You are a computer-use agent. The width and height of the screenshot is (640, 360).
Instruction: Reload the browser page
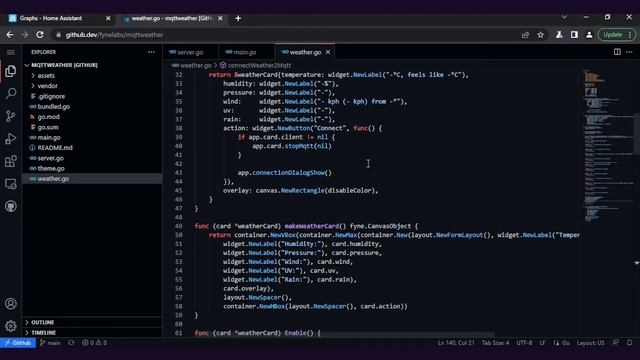coord(40,35)
